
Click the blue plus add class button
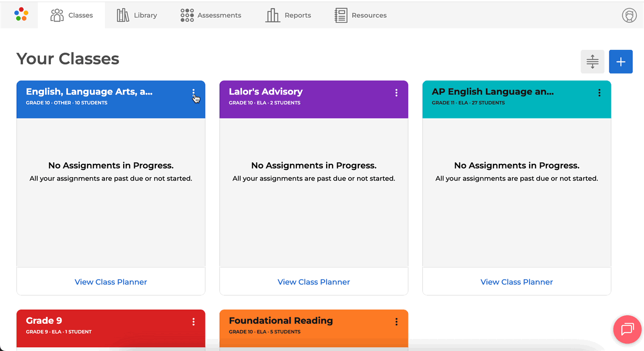point(620,62)
